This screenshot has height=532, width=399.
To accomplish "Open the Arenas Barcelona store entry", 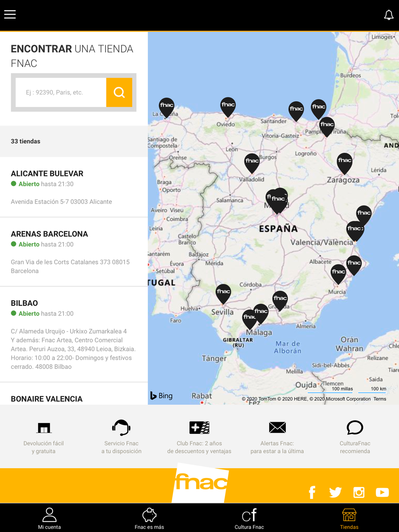I will tap(74, 252).
